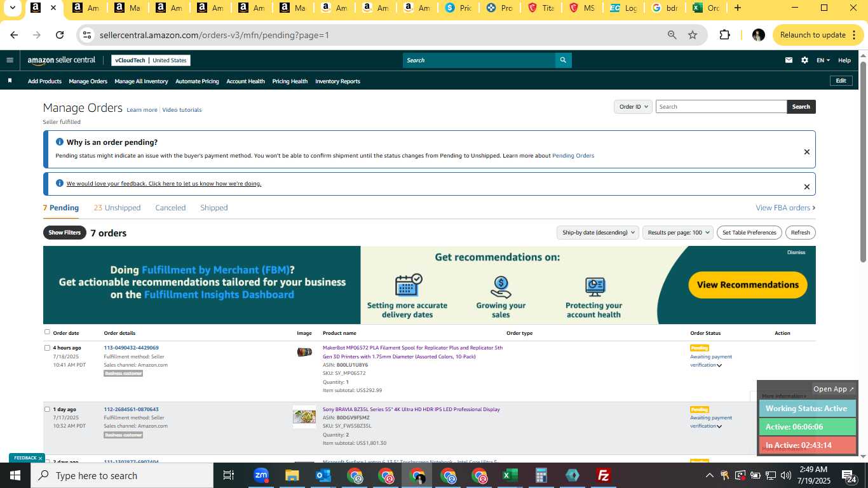Switch to the Unshipped tab

(117, 208)
